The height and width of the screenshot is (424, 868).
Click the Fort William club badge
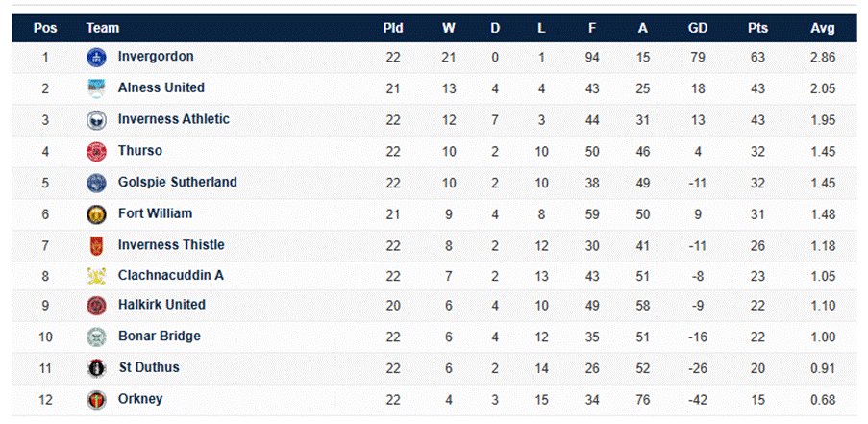point(96,213)
